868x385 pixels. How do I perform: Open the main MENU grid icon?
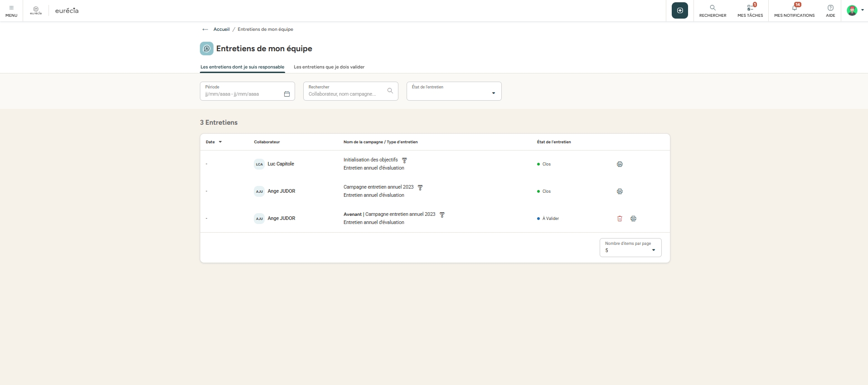point(11,10)
